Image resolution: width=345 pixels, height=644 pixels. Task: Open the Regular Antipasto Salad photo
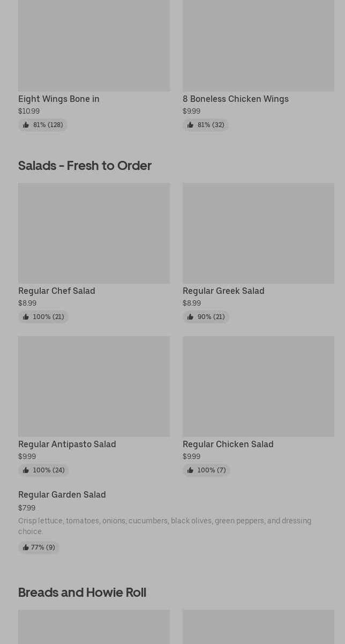click(94, 386)
